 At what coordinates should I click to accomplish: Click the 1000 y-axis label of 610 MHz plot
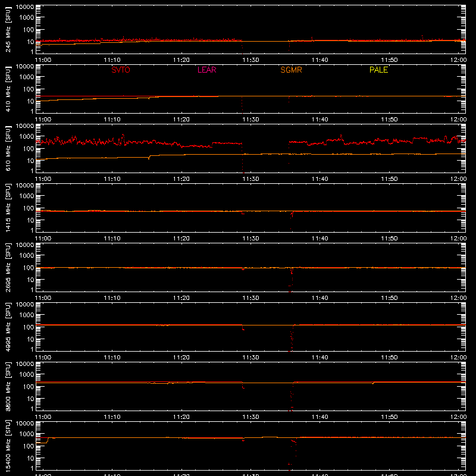[27, 136]
